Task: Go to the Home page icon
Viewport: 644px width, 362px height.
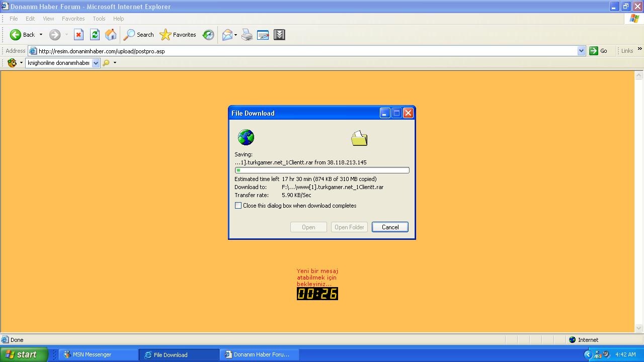Action: tap(111, 35)
